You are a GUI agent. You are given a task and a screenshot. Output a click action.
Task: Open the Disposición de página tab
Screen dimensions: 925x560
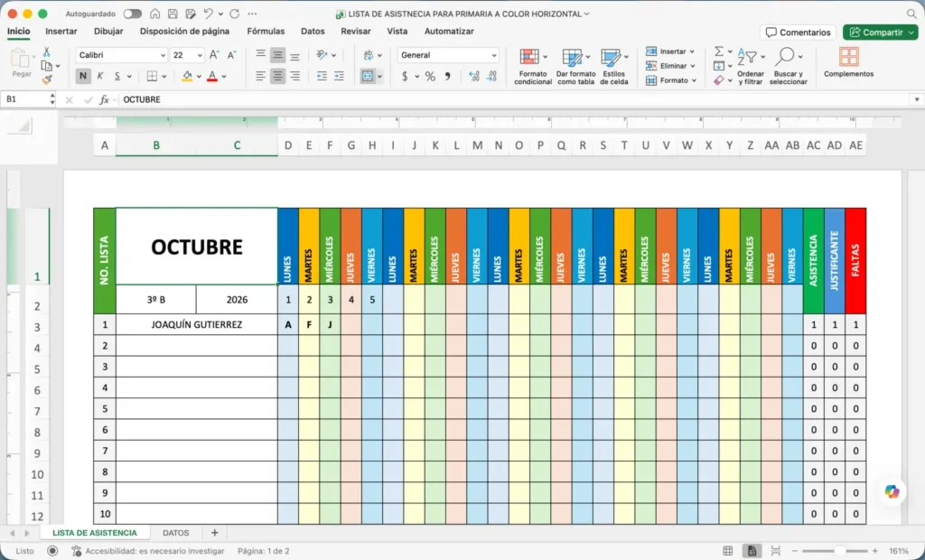click(184, 32)
